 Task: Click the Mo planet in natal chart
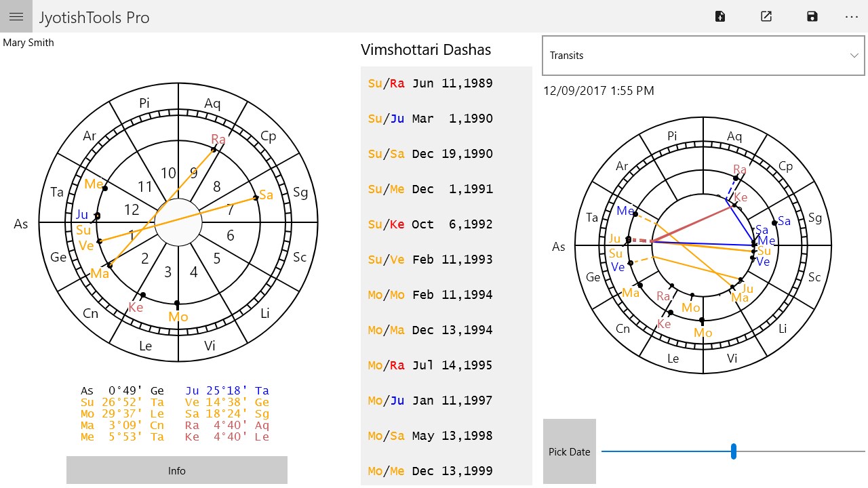pos(178,317)
